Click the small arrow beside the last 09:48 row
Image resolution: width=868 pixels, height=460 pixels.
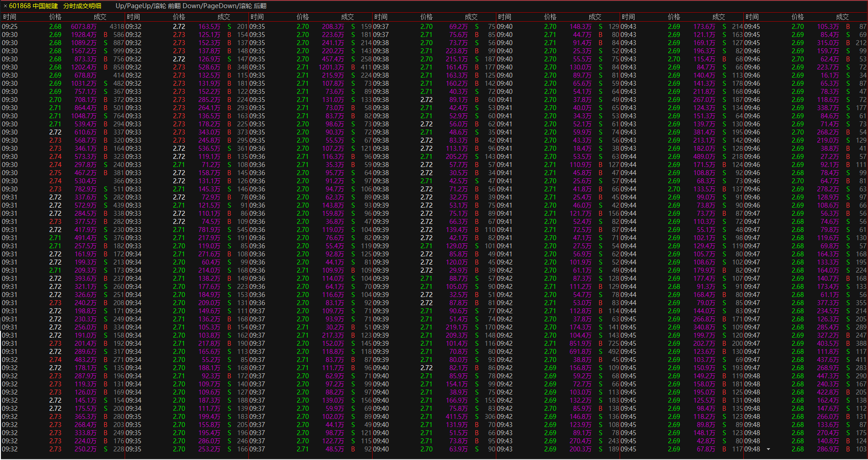768,449
